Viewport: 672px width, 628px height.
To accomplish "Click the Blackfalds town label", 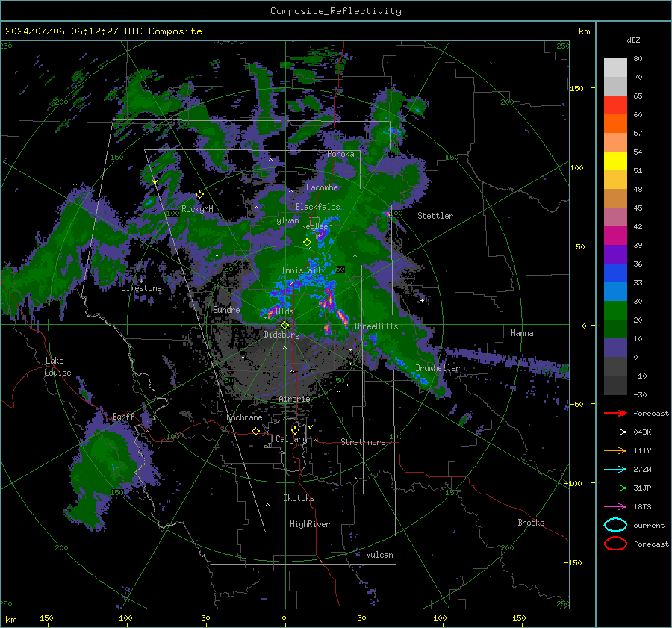I will (317, 207).
